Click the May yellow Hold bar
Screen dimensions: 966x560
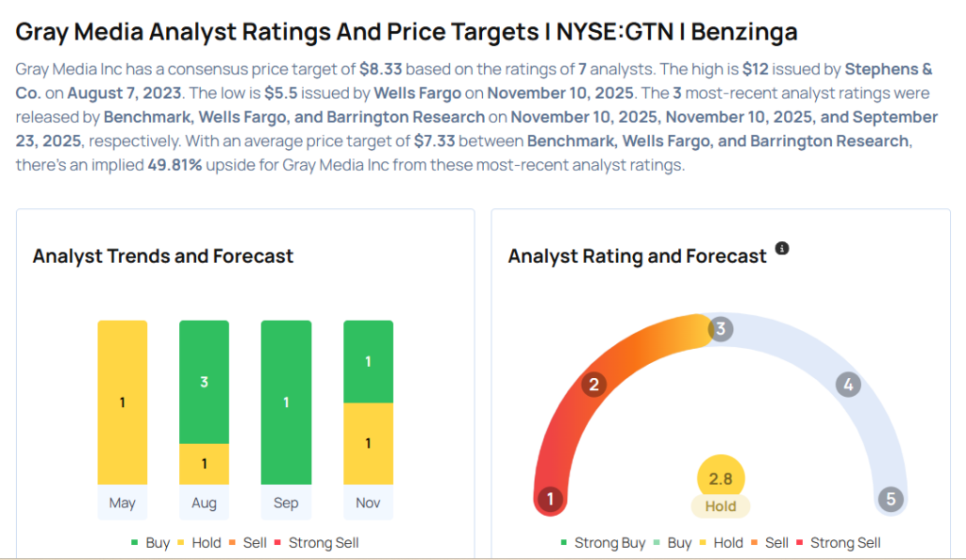(123, 403)
